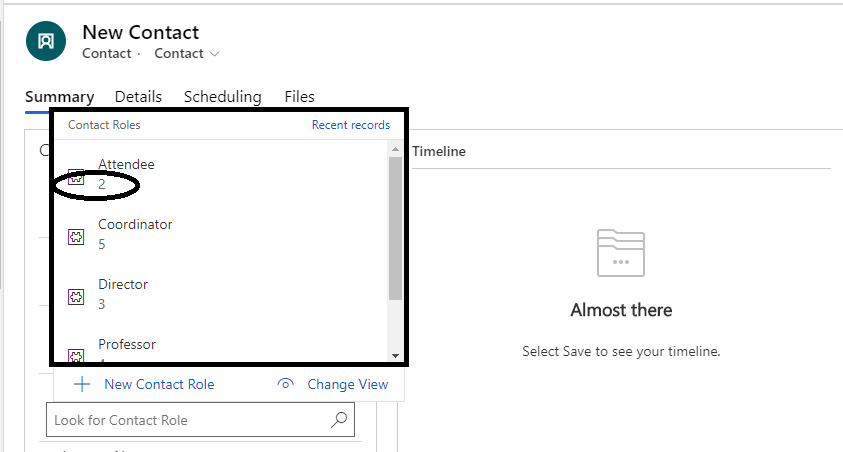Click the Look for Contact Role field

click(188, 420)
